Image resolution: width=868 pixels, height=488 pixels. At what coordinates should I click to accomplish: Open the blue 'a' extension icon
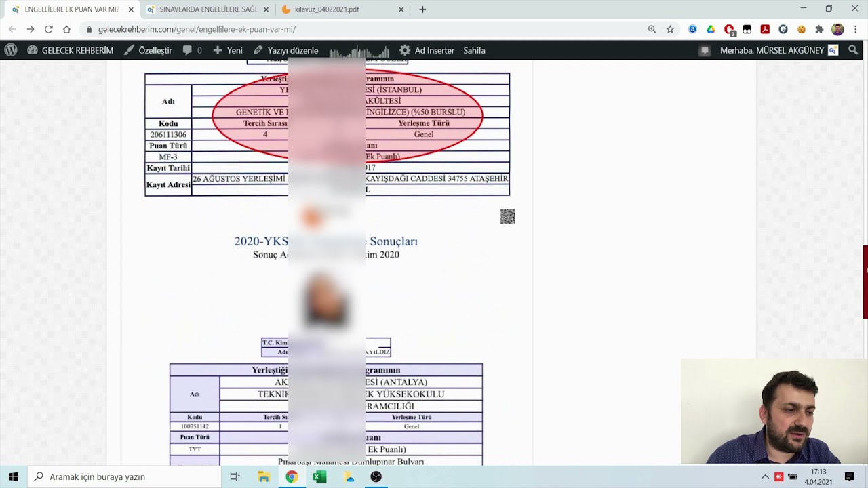[692, 29]
